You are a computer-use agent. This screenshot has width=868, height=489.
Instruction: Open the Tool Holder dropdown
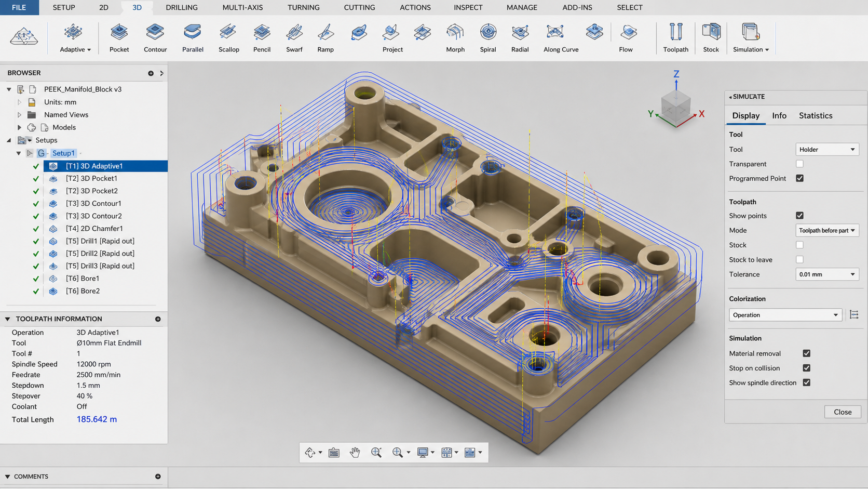827,150
